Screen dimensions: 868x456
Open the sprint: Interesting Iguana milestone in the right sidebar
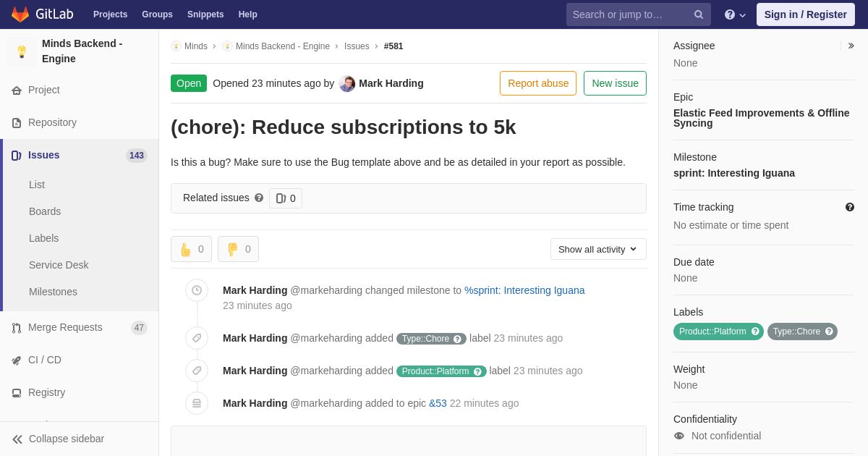click(734, 173)
